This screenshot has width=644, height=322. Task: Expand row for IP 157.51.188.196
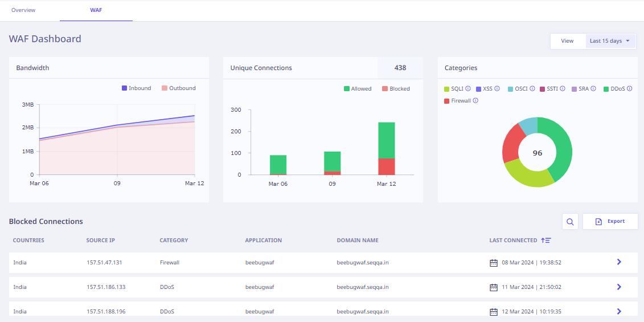[x=619, y=311]
